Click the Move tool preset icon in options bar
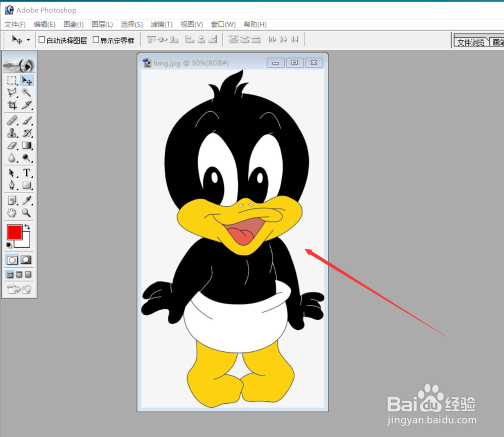The width and height of the screenshot is (504, 437). click(x=17, y=40)
